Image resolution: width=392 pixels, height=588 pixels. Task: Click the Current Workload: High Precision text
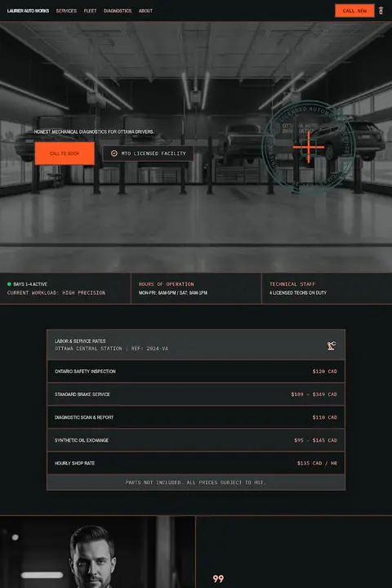point(56,292)
